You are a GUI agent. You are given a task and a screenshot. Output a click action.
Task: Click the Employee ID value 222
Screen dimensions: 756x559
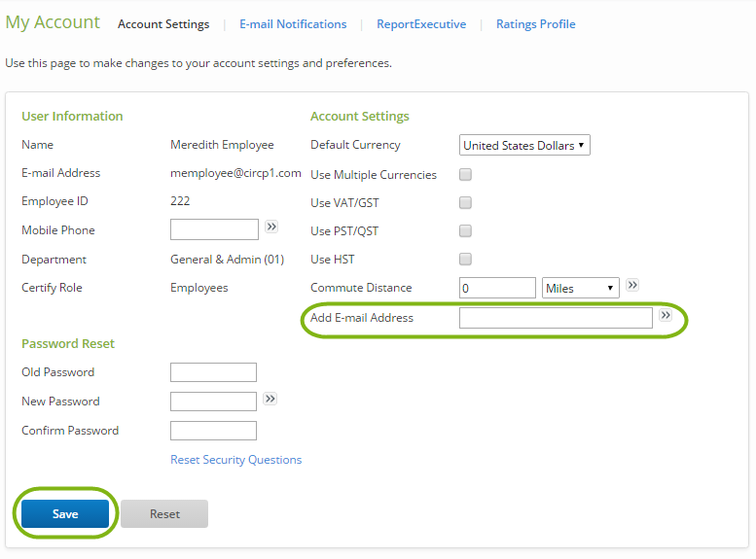click(180, 201)
